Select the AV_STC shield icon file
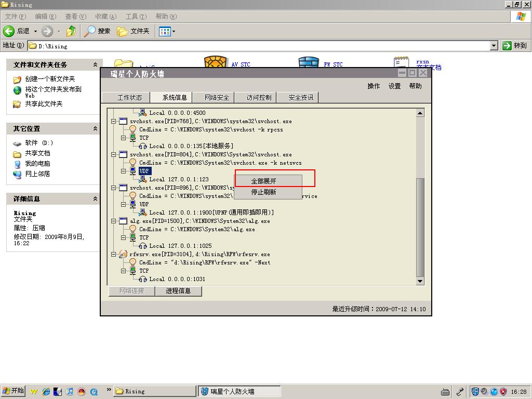 coord(215,62)
